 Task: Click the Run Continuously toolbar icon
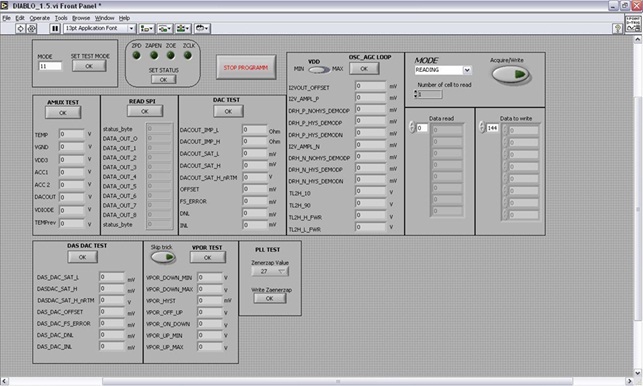(31, 28)
